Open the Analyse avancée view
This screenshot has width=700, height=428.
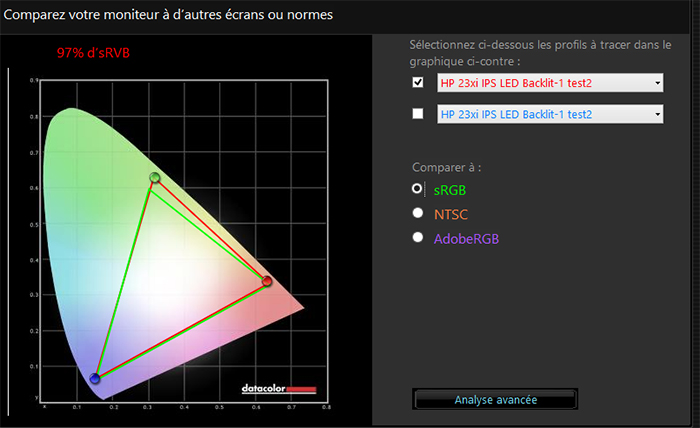(x=495, y=399)
